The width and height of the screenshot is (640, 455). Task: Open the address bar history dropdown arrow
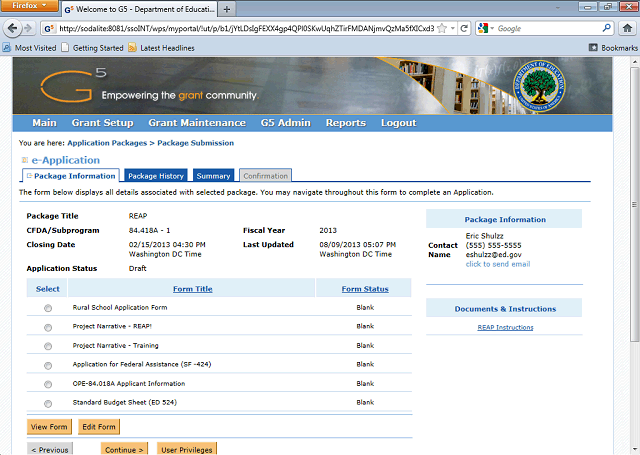coord(453,28)
